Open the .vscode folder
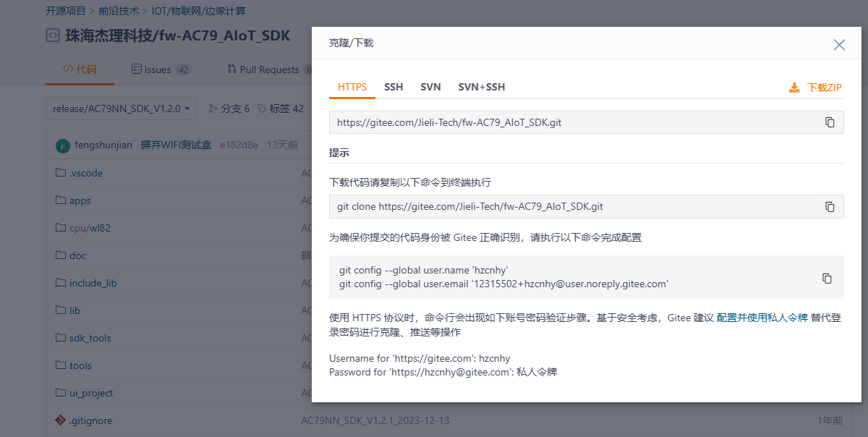 point(86,173)
